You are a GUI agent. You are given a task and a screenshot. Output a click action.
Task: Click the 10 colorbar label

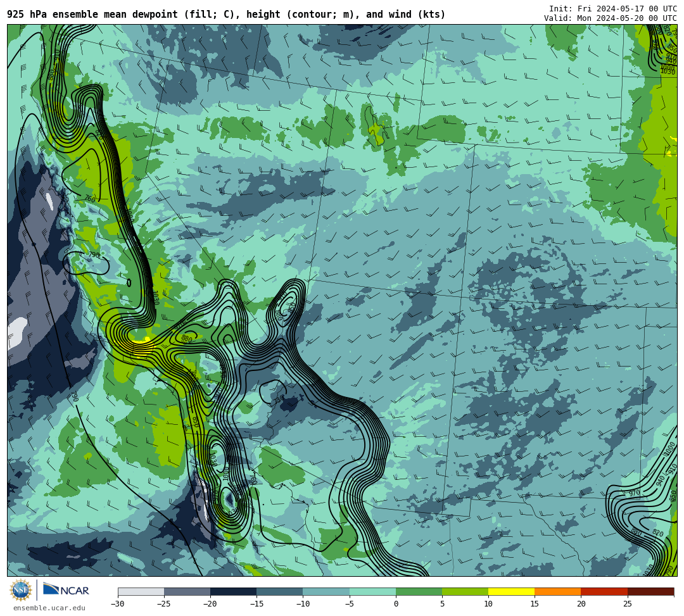[x=488, y=604]
